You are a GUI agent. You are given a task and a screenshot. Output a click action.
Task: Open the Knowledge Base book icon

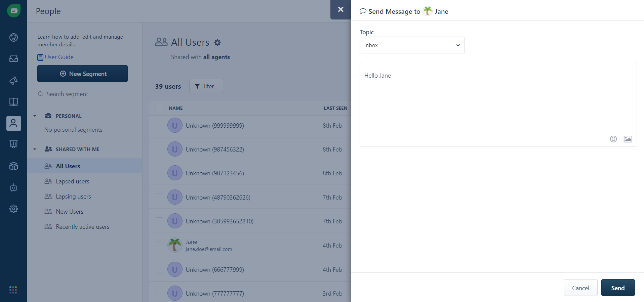click(13, 102)
